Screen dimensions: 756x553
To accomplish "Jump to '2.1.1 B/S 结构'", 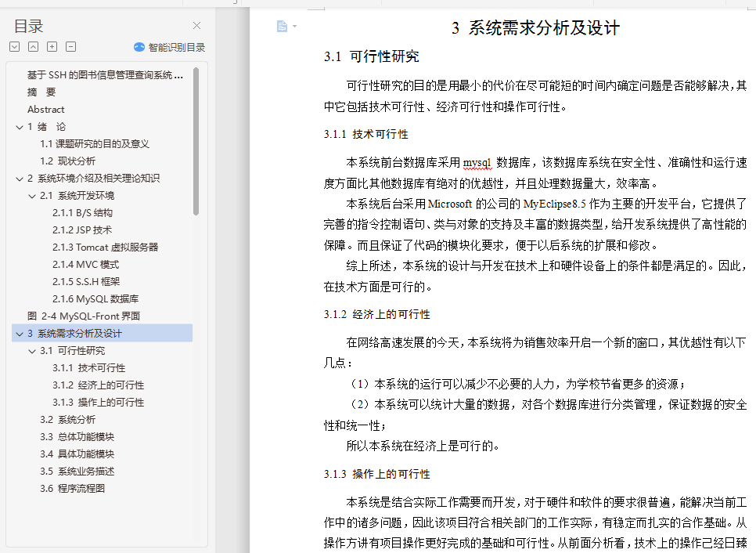I will [82, 213].
